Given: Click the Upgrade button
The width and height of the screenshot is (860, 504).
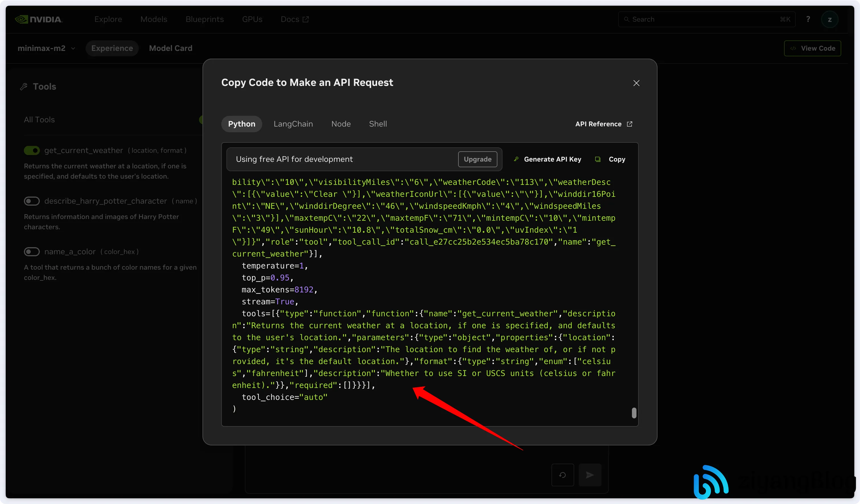Looking at the screenshot, I should (x=477, y=159).
